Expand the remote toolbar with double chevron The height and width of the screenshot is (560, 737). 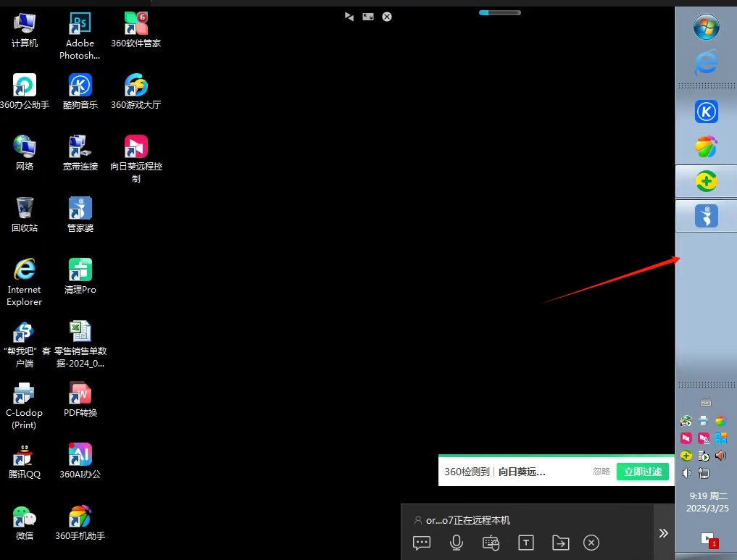pos(664,532)
